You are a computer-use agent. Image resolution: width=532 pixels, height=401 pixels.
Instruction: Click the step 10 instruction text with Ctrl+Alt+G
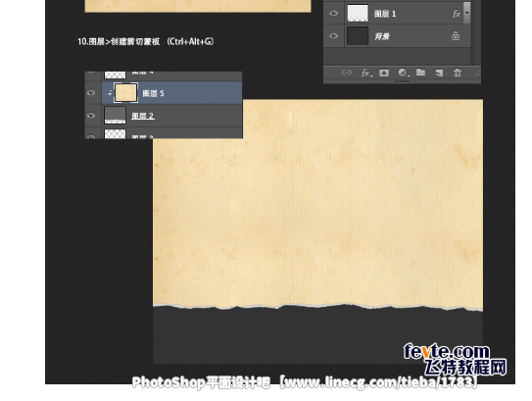tap(146, 41)
